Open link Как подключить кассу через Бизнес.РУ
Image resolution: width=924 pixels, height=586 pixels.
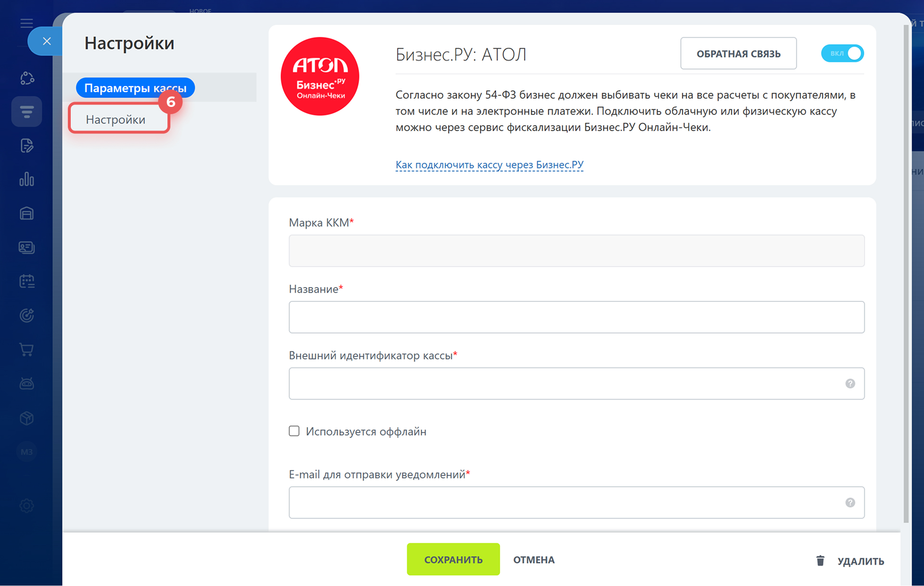click(x=489, y=165)
